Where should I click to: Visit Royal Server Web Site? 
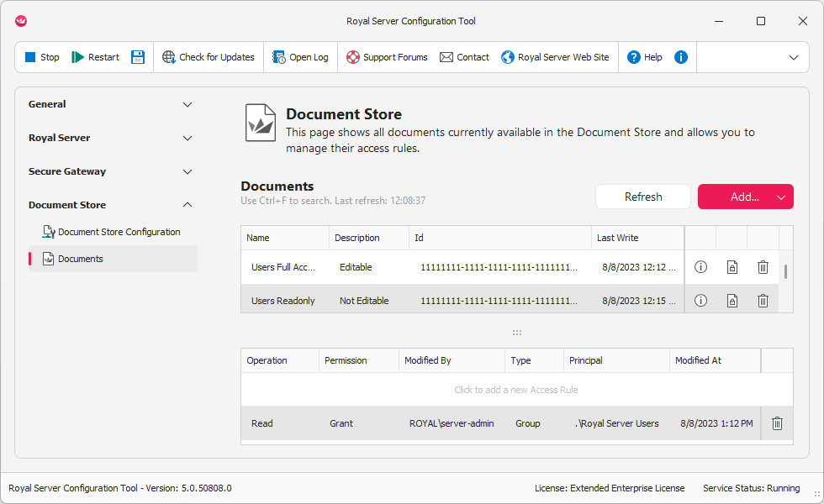click(x=555, y=57)
